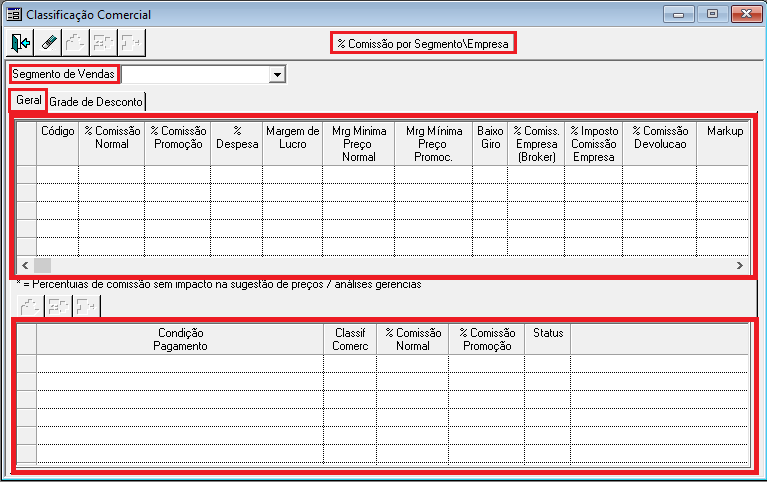Click the horizontal scrollbar thumb
This screenshot has height=482, width=767.
point(43,265)
